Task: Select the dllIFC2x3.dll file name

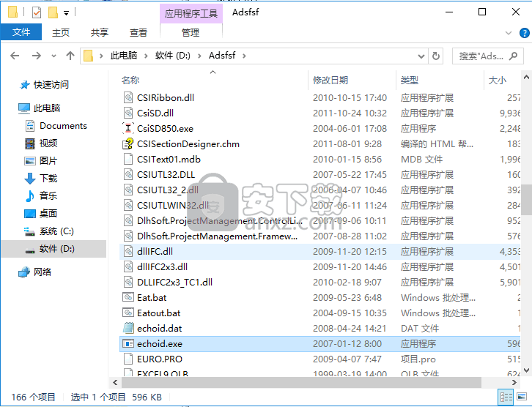Action: 162,267
